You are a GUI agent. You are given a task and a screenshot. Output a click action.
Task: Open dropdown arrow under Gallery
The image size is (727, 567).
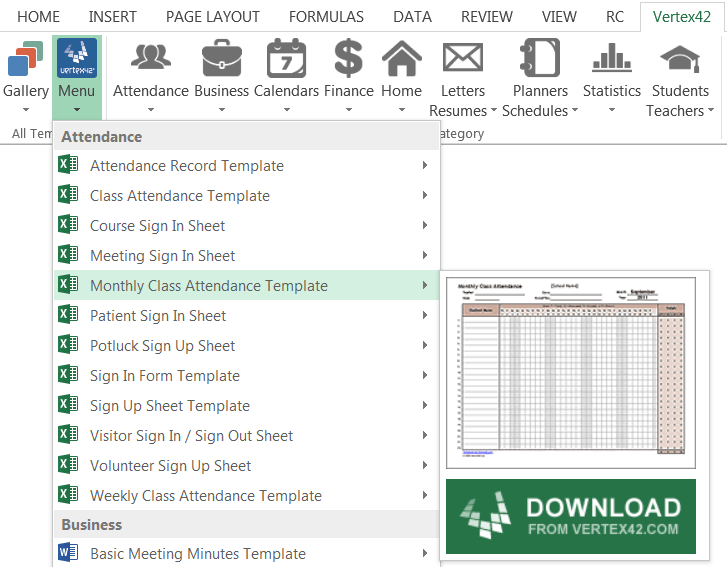26,110
